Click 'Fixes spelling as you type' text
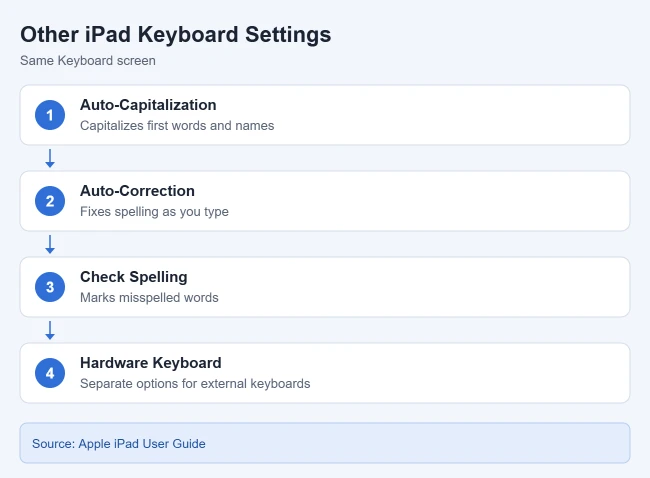650x478 pixels. click(x=154, y=212)
